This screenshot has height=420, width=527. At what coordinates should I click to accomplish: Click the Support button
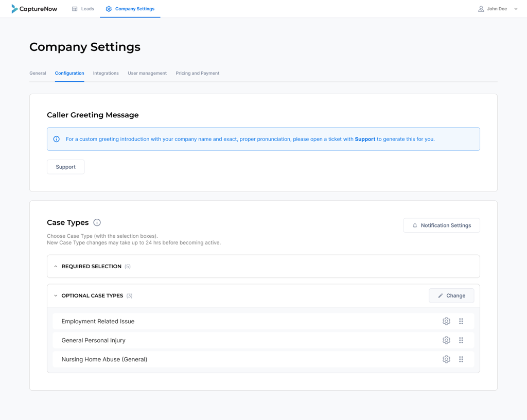[x=65, y=167]
